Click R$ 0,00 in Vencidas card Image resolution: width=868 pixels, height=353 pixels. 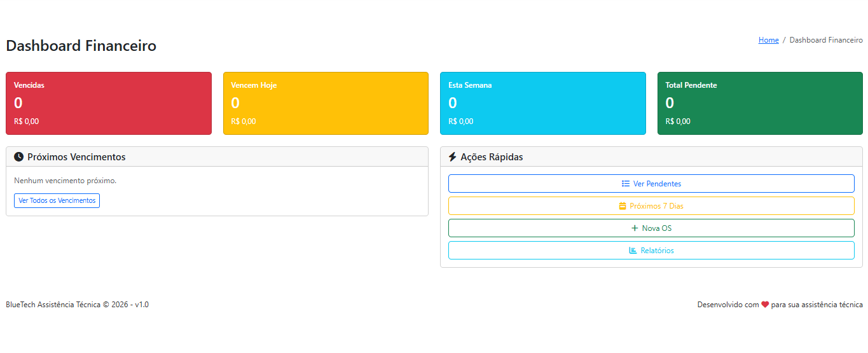pos(26,121)
